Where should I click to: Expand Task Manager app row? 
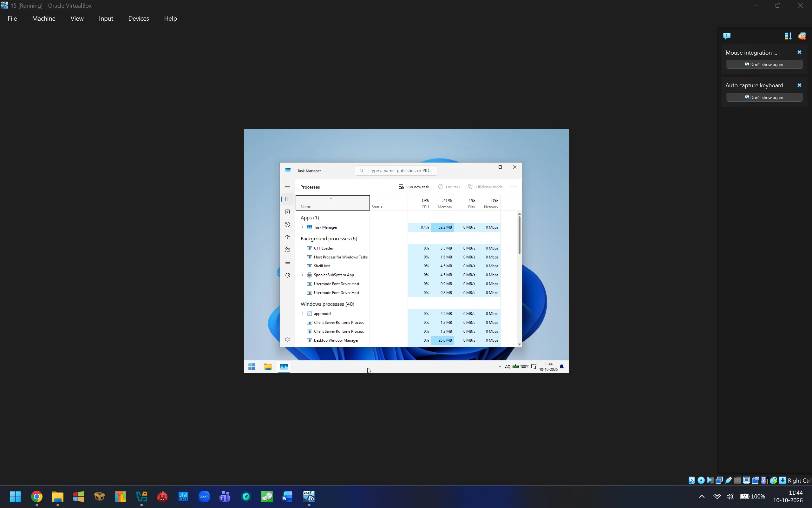click(302, 227)
